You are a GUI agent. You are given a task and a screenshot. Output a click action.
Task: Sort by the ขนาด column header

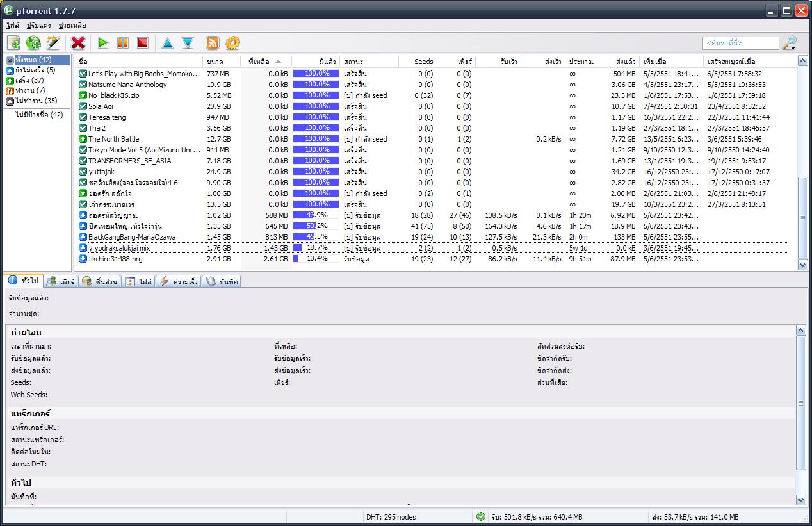[222, 62]
